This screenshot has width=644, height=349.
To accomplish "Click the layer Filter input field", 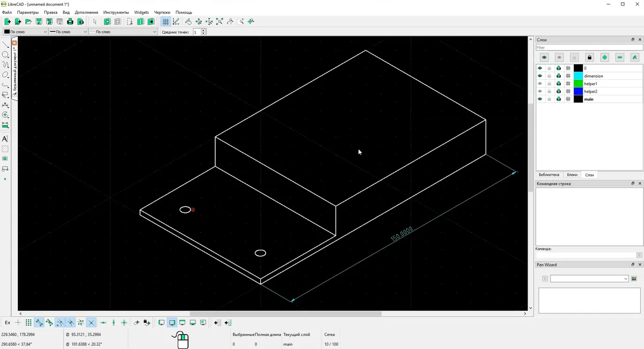I will (589, 48).
